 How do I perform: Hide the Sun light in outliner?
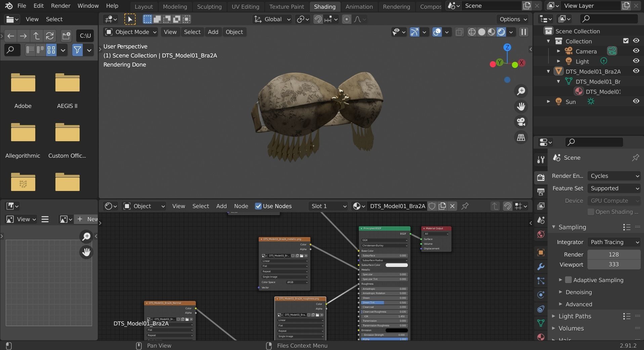pos(636,101)
